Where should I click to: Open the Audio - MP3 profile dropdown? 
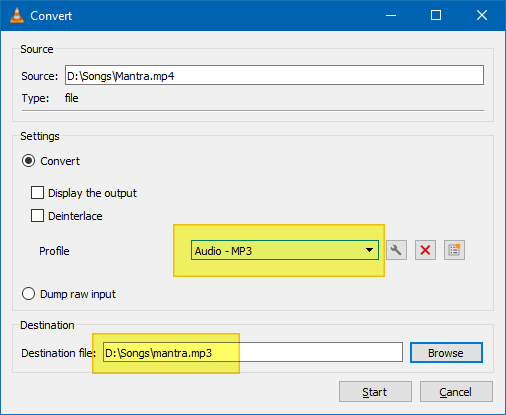[x=285, y=250]
